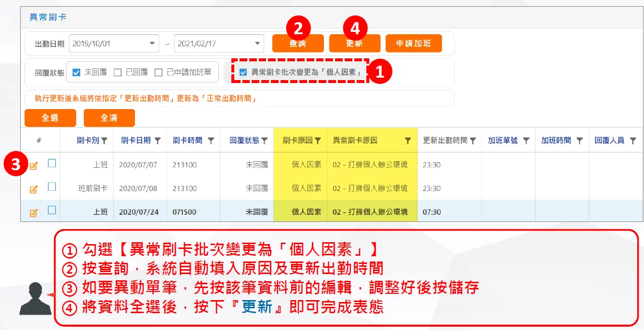Image resolution: width=644 pixels, height=330 pixels.
Task: Open filter icon on 刷卡別 column
Action: point(104,141)
